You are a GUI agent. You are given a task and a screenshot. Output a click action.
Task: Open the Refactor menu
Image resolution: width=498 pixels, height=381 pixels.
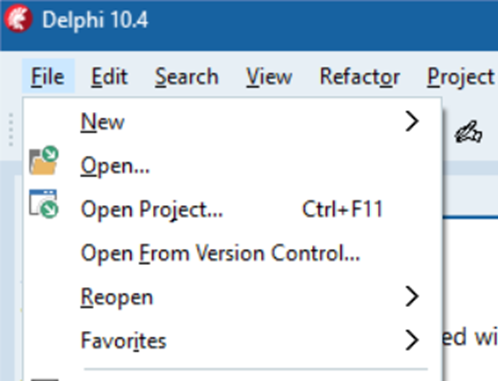pyautogui.click(x=360, y=76)
